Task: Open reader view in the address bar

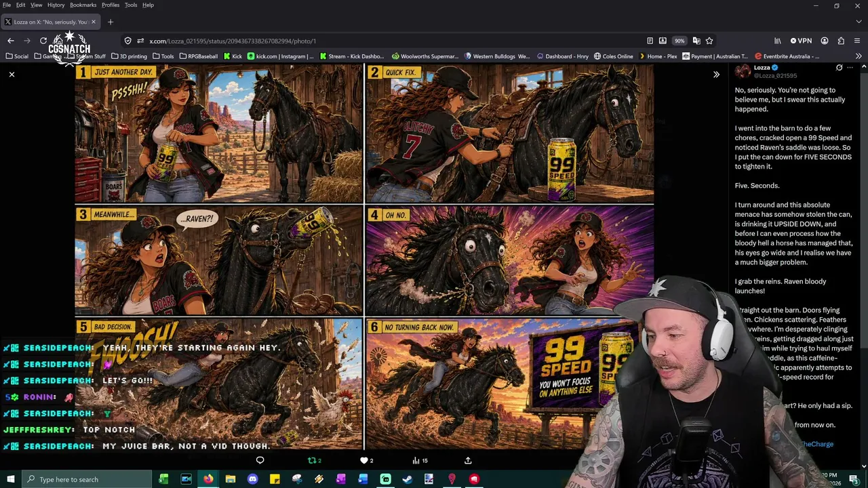Action: [650, 41]
